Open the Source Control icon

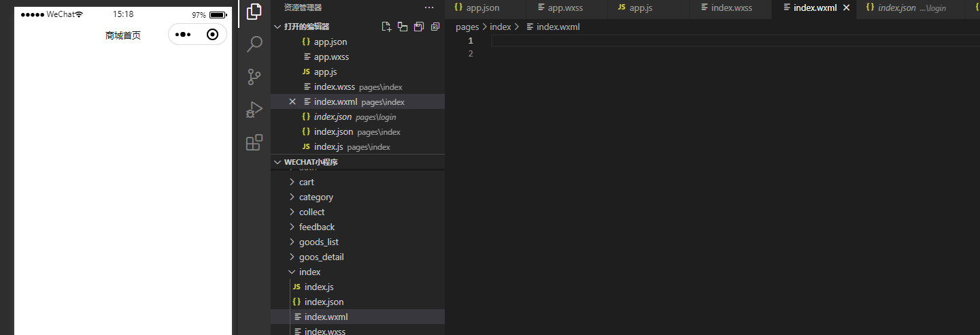pos(254,77)
